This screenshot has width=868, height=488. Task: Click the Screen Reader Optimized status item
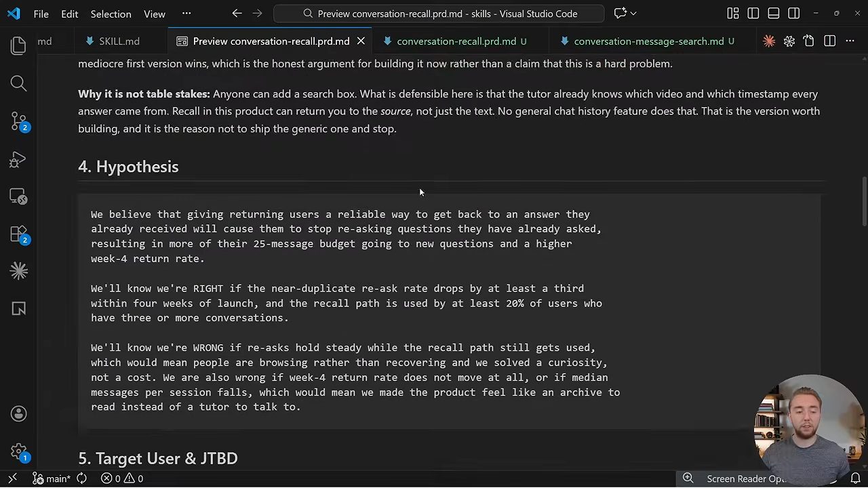click(746, 479)
